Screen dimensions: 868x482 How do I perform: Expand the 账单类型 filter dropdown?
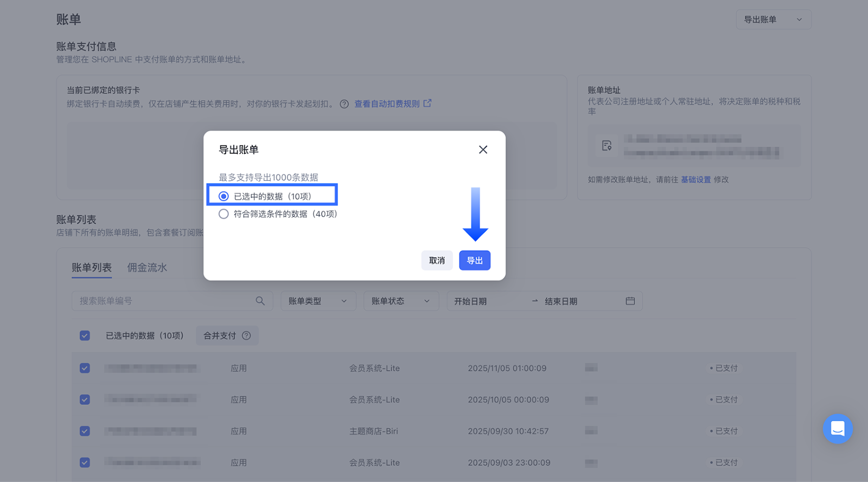pyautogui.click(x=318, y=301)
